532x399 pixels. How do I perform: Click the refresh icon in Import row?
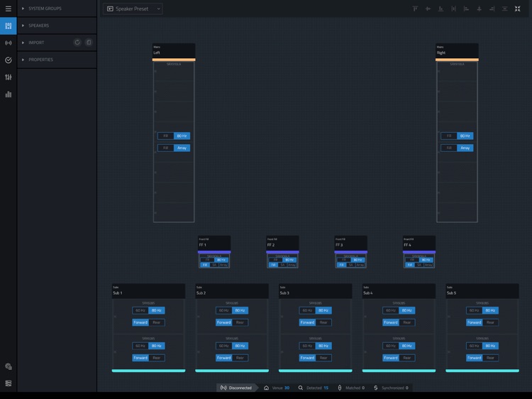(x=77, y=43)
